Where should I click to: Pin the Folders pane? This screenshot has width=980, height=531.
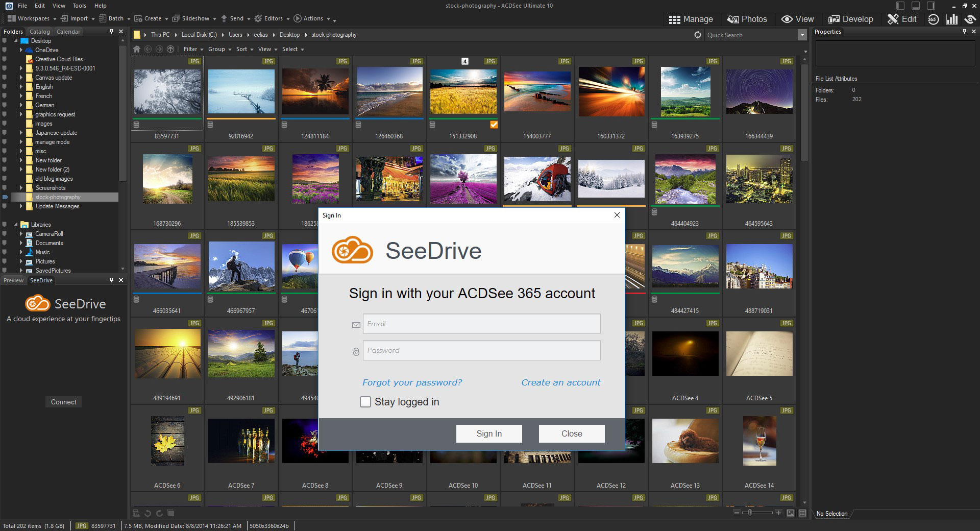pos(112,31)
